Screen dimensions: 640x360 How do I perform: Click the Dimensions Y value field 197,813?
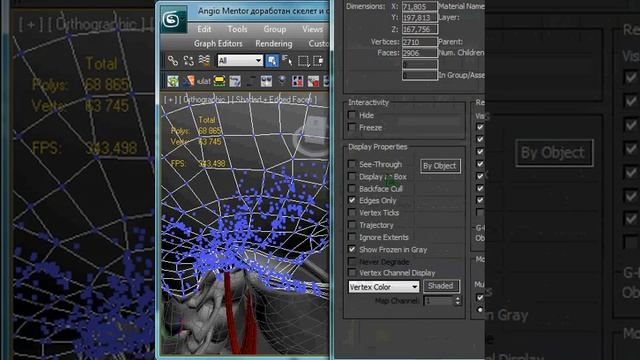pyautogui.click(x=419, y=18)
